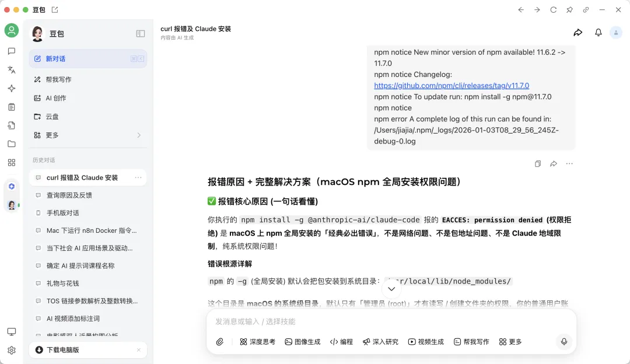Share the message with the small share icon

click(x=553, y=163)
